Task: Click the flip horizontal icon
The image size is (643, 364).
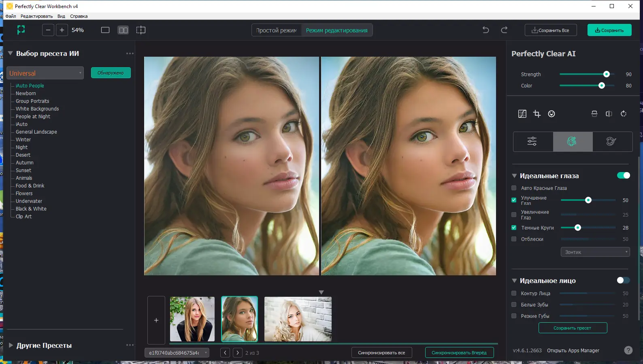Action: (609, 114)
